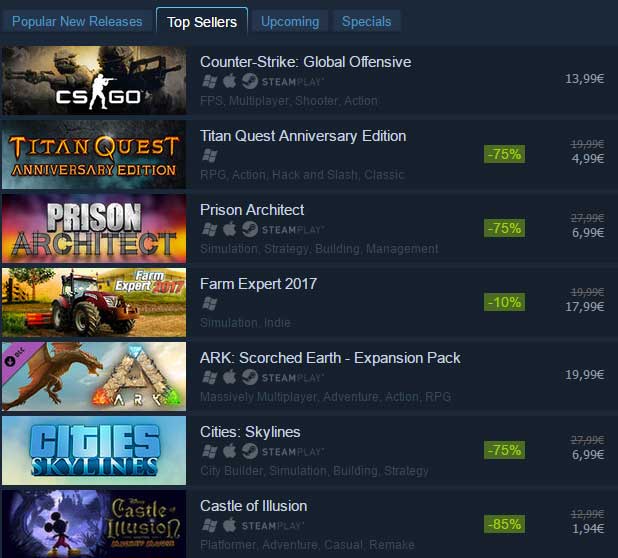Click Windows icon under Farm Expert 2017
Image resolution: width=618 pixels, height=558 pixels.
209,303
